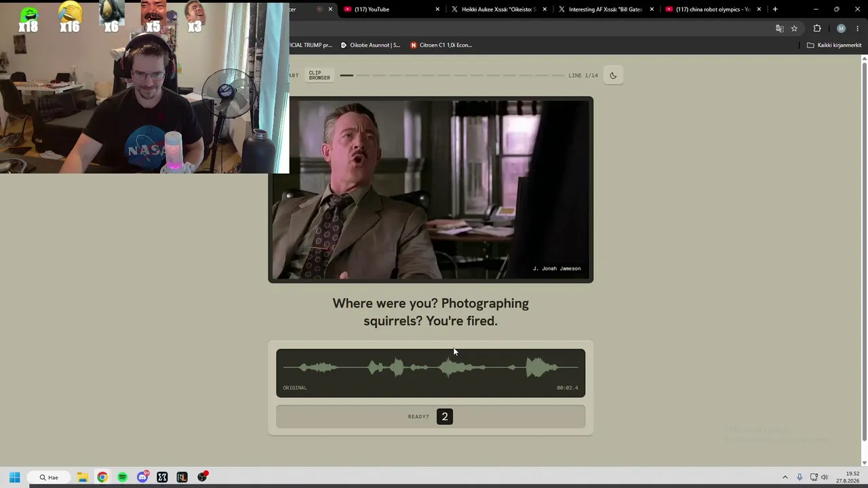The height and width of the screenshot is (488, 868).
Task: Click the J. Jonah Jameson movie clip
Action: pos(431,190)
